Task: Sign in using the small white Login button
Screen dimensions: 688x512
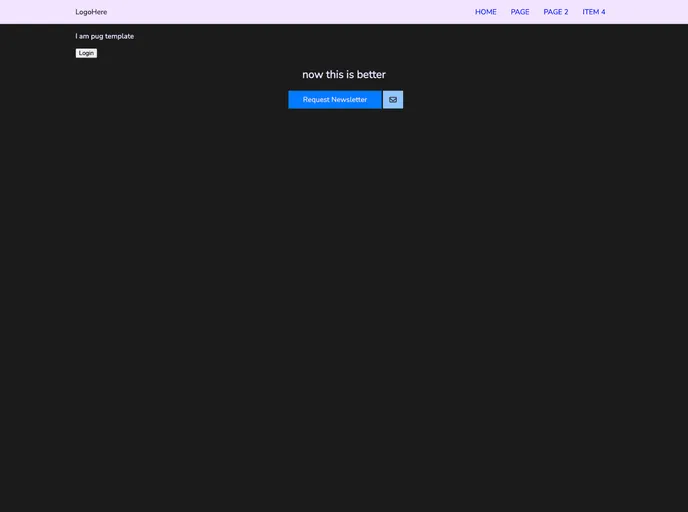Action: (86, 53)
